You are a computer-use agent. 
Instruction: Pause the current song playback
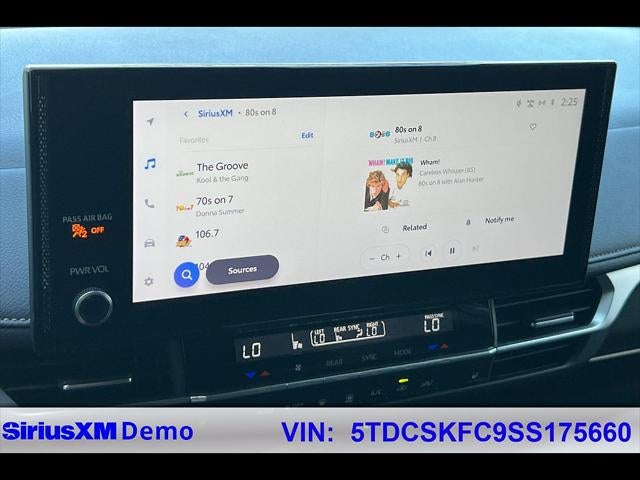pos(452,251)
